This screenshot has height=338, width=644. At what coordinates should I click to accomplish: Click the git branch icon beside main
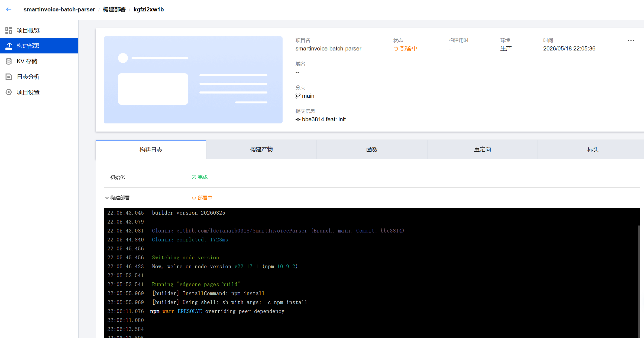pos(298,96)
